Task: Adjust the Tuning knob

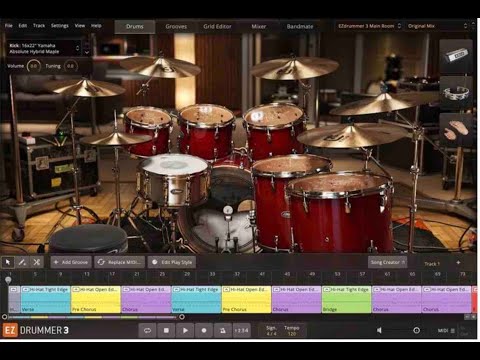Action: (x=70, y=66)
